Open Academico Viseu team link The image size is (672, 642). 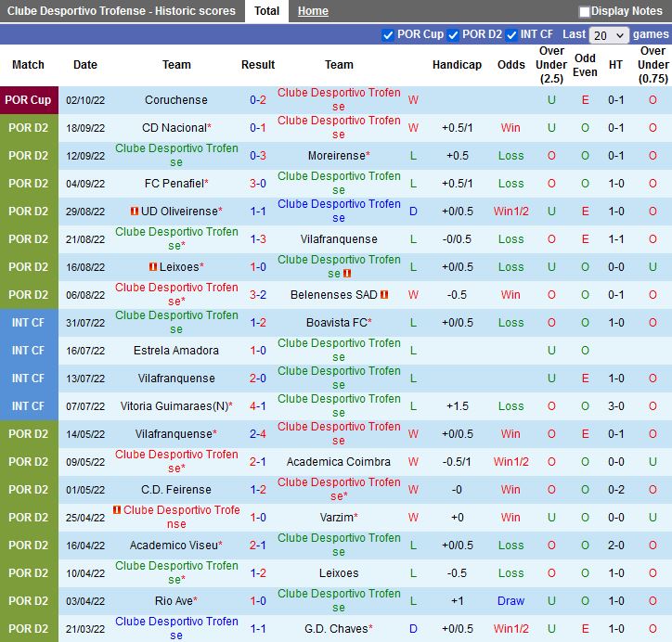click(174, 546)
